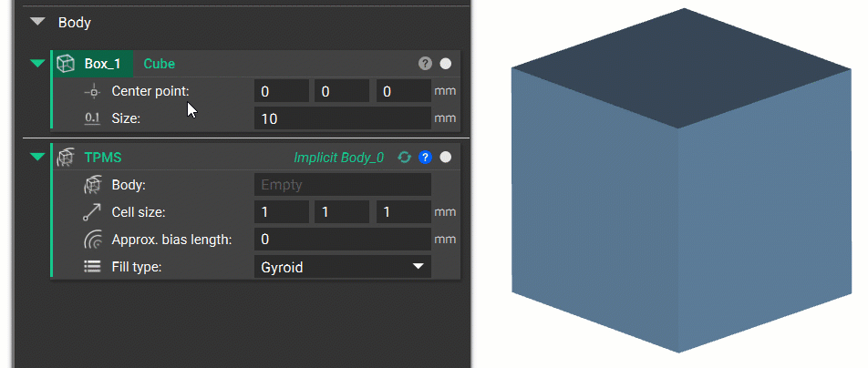Click the Cell size label
This screenshot has width=868, height=368.
point(139,212)
